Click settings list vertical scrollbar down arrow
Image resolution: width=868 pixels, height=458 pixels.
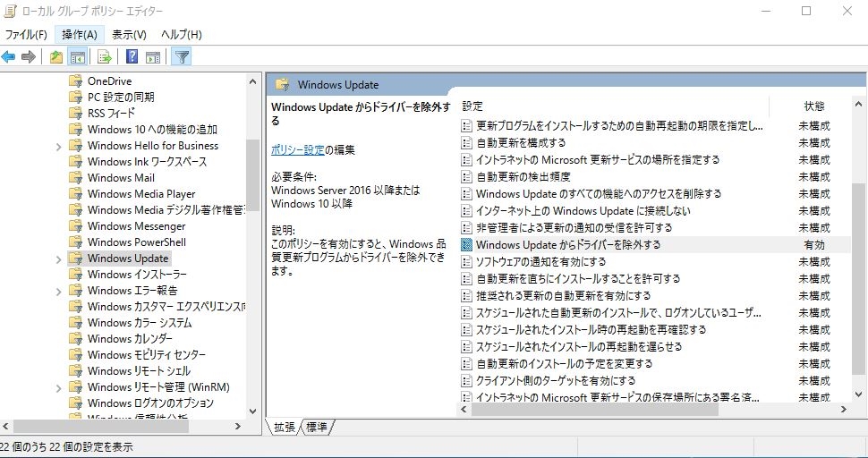pyautogui.click(x=858, y=395)
